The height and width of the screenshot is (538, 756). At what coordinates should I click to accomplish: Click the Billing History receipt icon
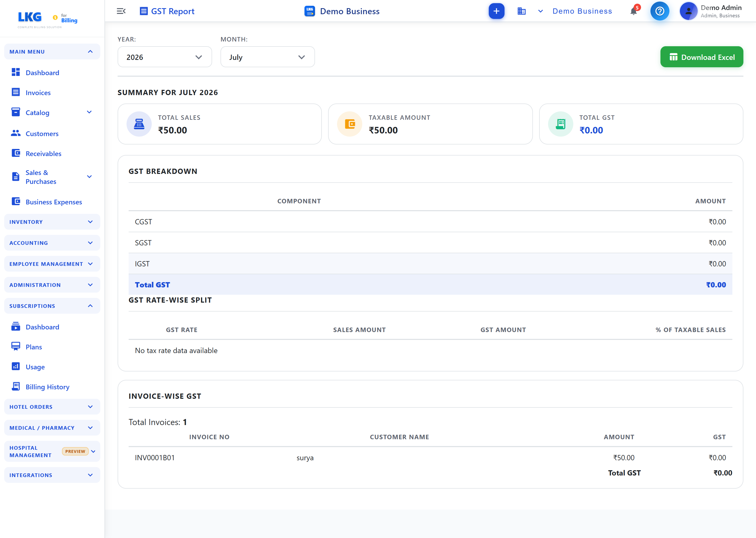(x=15, y=386)
